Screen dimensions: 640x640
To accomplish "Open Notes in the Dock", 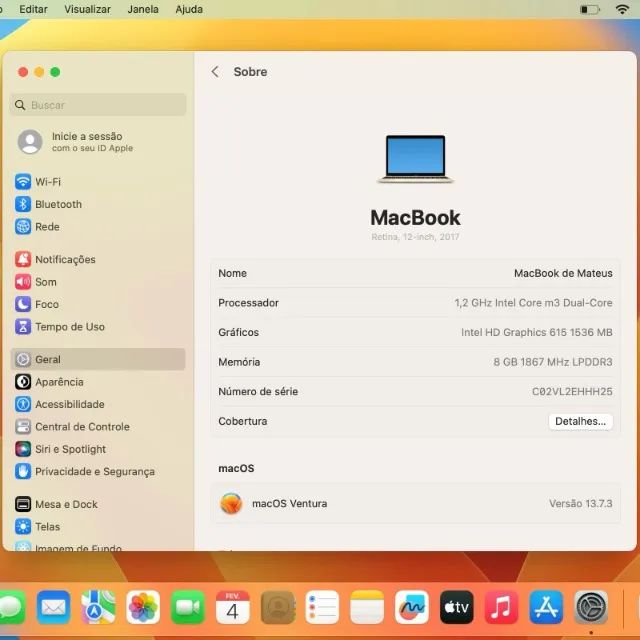I will pyautogui.click(x=367, y=607).
